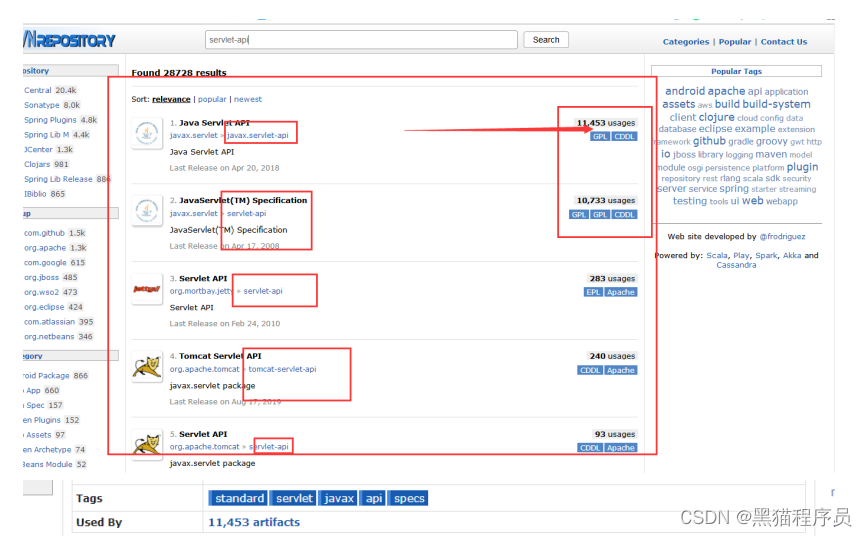867x536 pixels.
Task: Filter by Spring Plugins repository
Action: (x=50, y=120)
